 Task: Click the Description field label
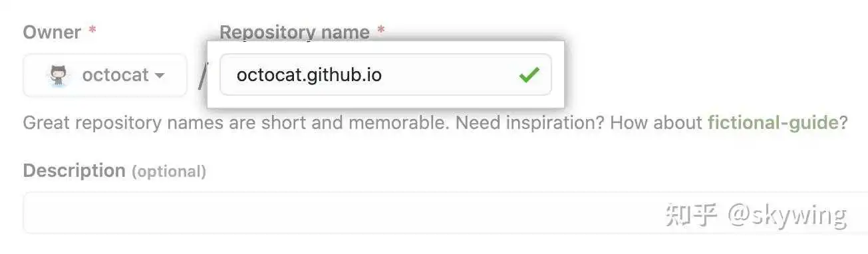pyautogui.click(x=74, y=171)
